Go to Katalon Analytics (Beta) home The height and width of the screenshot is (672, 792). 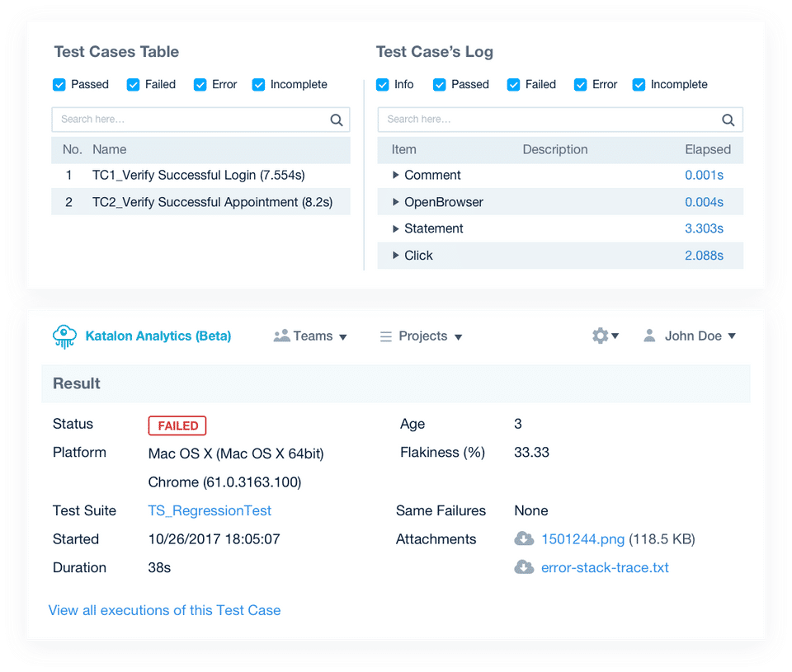(158, 336)
